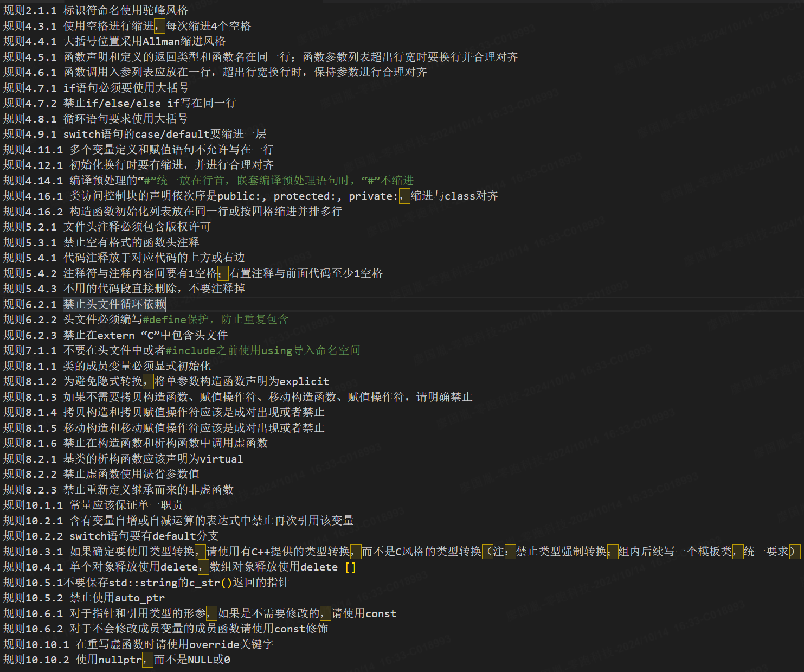This screenshot has width=804, height=672.
Task: Click line 规则6.2.3 禁止在extern "C"中包含头文件
Action: tap(115, 335)
